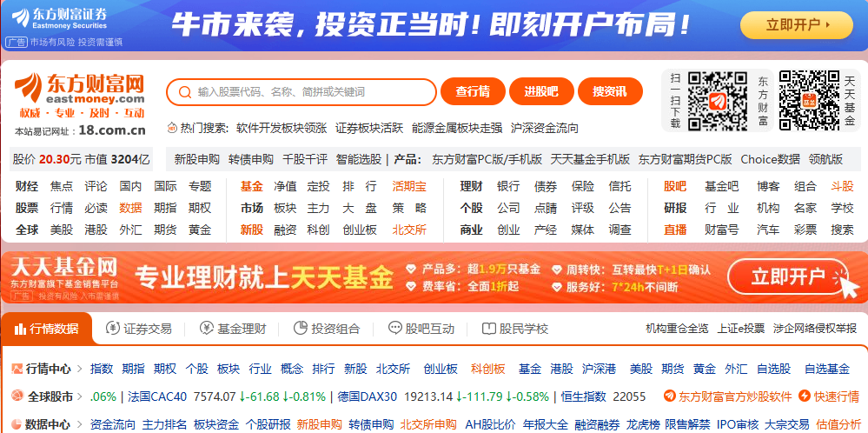Click 立即开户 in the Tiantian fund banner

pyautogui.click(x=788, y=276)
